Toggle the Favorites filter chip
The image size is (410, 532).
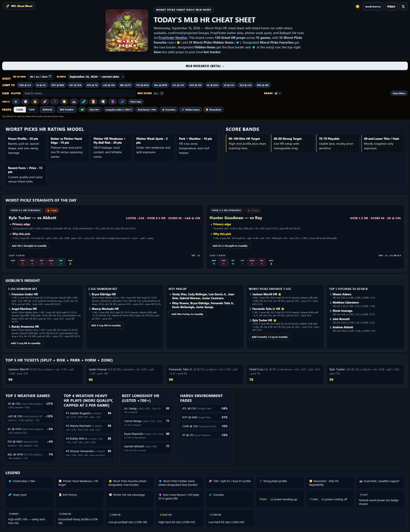pos(168,110)
